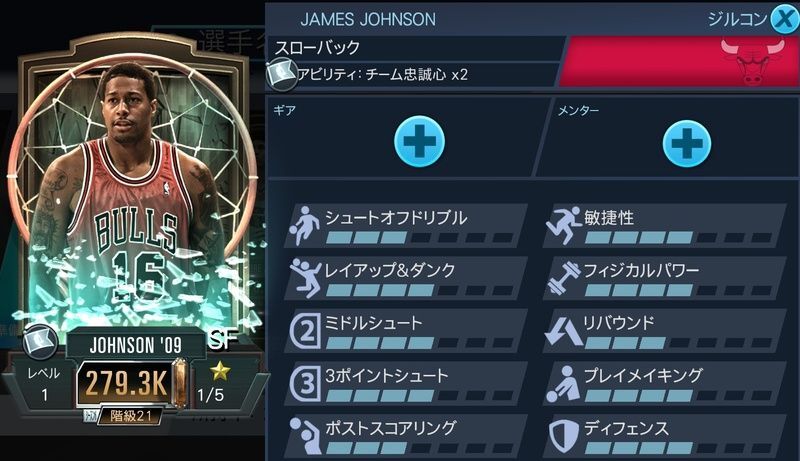800x461 pixels.
Task: Tap the シュートオフドリブル dribbling player icon
Action: [305, 225]
